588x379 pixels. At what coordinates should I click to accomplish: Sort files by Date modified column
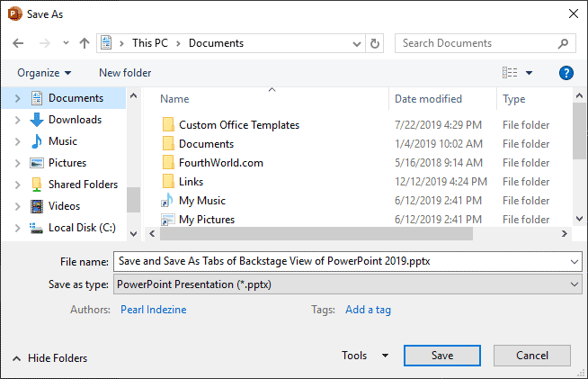pyautogui.click(x=428, y=99)
